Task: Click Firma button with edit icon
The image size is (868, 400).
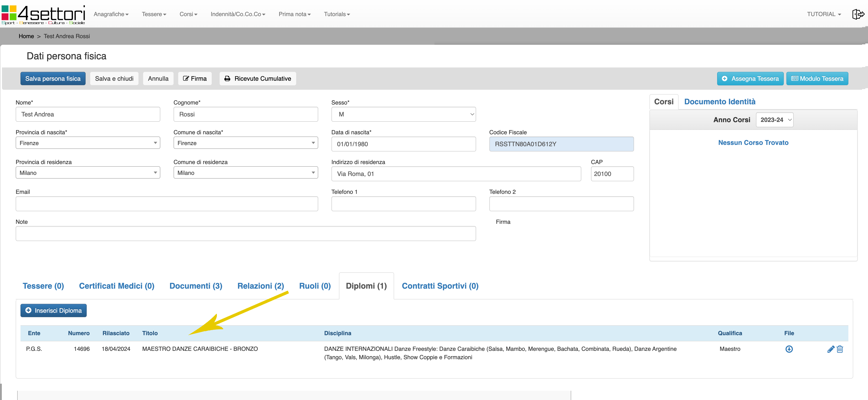Action: coord(195,79)
